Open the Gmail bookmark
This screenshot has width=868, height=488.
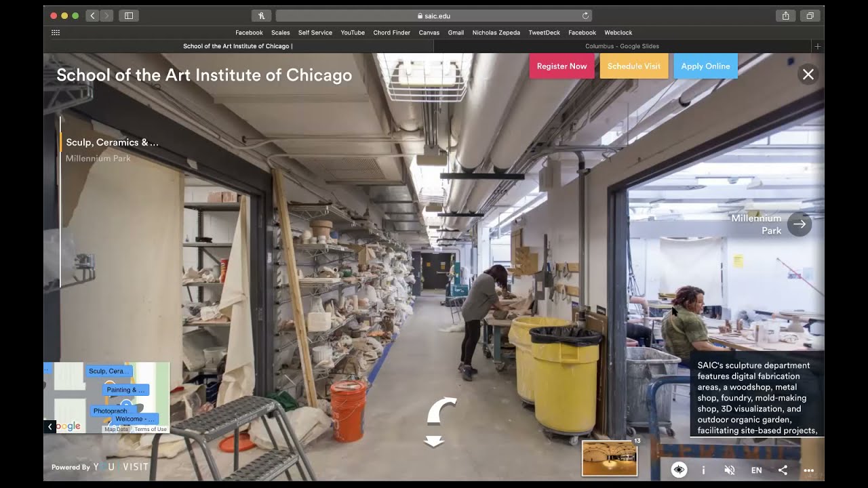(456, 33)
